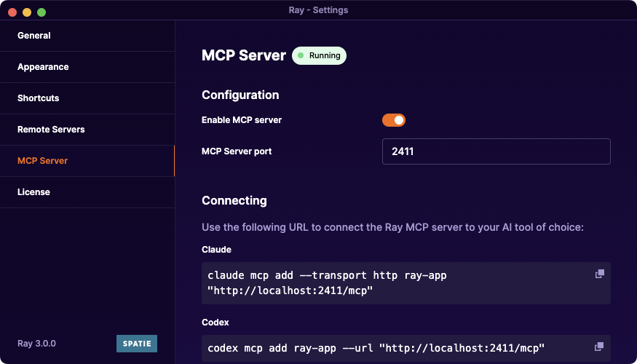Viewport: 637px width, 364px height.
Task: Click the Ray - Settings window title
Action: [x=319, y=10]
